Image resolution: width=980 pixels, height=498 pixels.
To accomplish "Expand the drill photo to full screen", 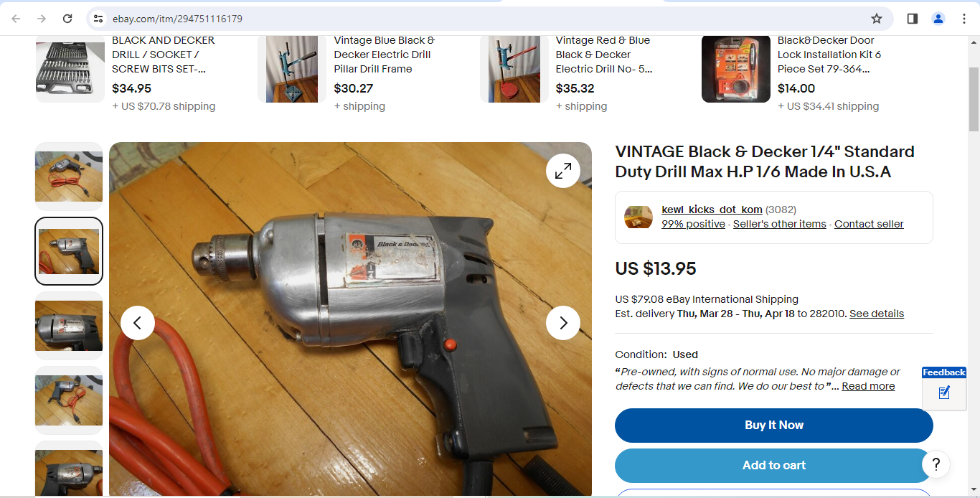I will point(563,171).
